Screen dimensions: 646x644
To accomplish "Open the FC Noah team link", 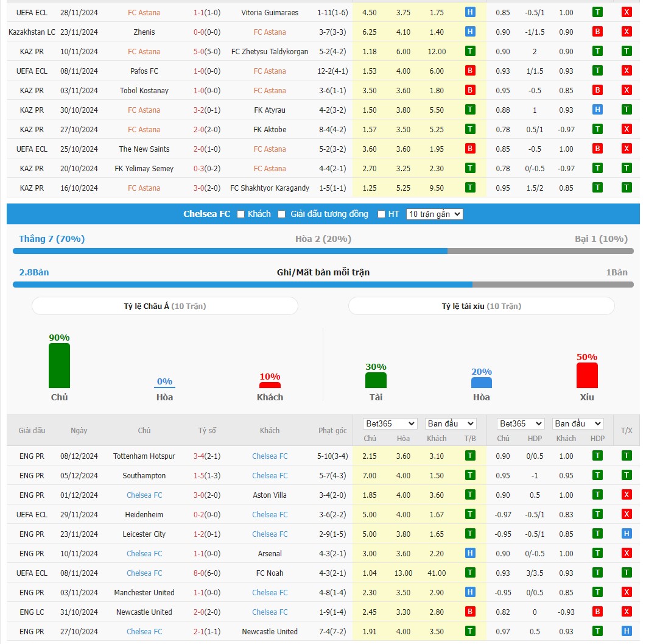I will tap(270, 573).
